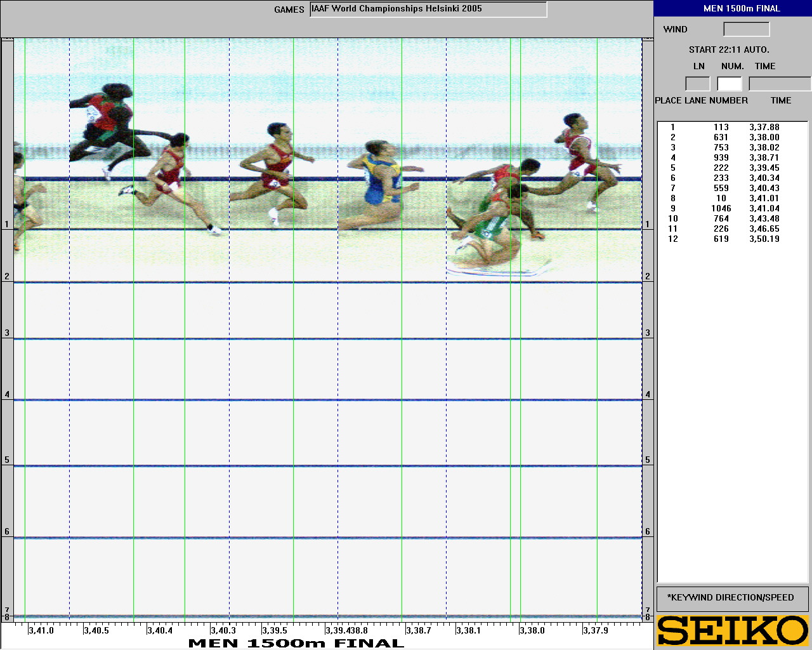Viewport: 812px width, 650px height.
Task: Click the lane 6 label on right edge
Action: (648, 531)
